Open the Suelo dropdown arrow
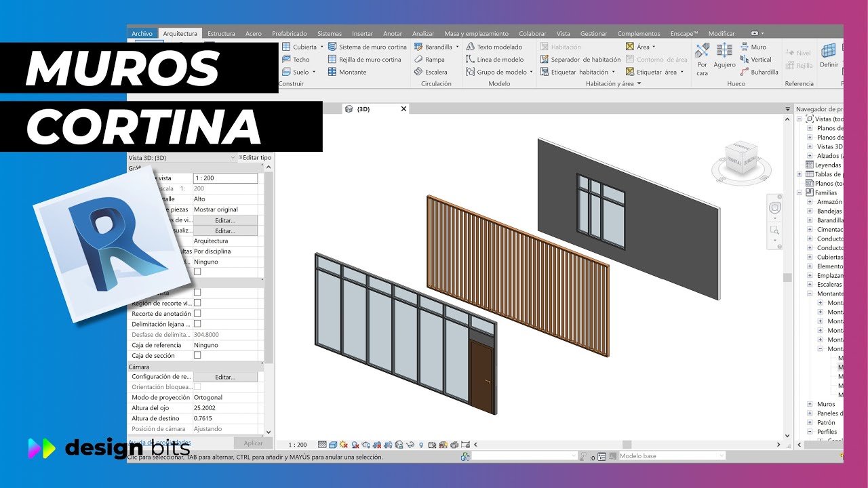This screenshot has height=488, width=868. (x=314, y=72)
